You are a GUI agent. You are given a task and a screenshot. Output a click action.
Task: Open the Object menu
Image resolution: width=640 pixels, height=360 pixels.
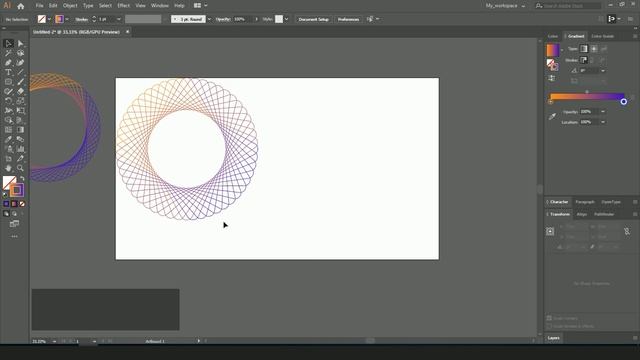pyautogui.click(x=70, y=6)
